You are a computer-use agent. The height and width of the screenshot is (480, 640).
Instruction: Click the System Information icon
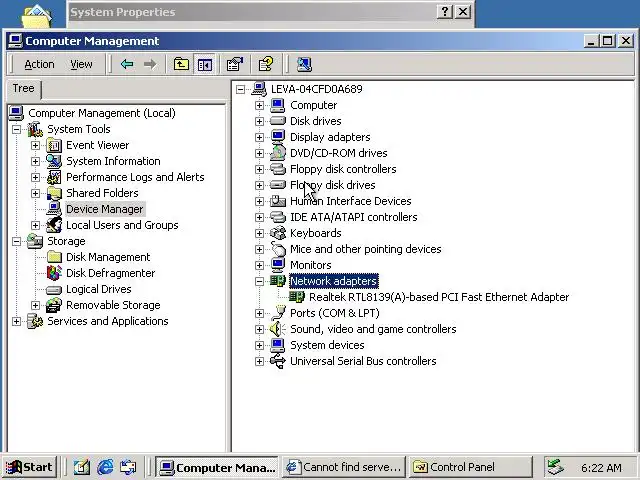54,161
